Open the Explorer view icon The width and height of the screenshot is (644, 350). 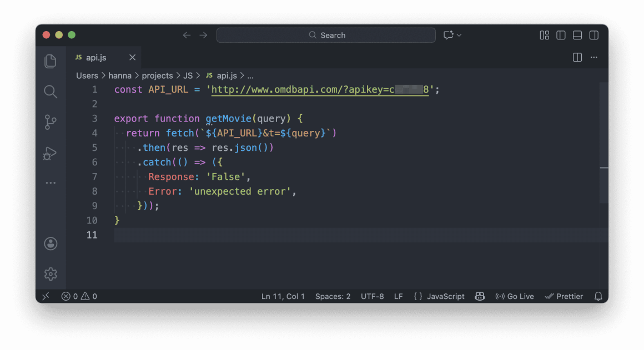click(51, 62)
